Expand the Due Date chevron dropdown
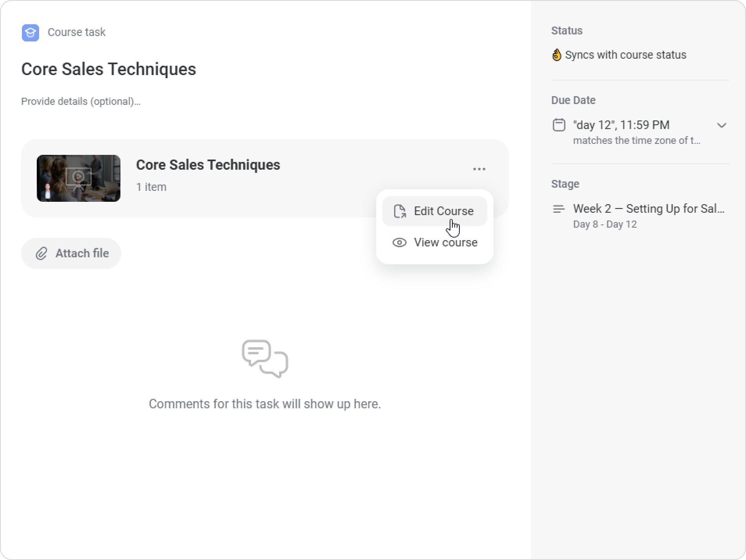This screenshot has width=746, height=560. coord(721,126)
